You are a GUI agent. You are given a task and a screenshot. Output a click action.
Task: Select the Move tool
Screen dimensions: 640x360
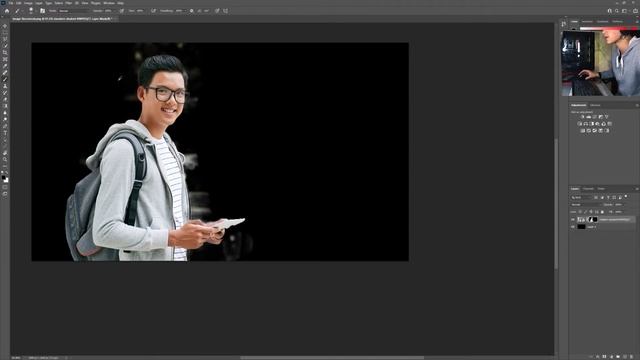5,26
